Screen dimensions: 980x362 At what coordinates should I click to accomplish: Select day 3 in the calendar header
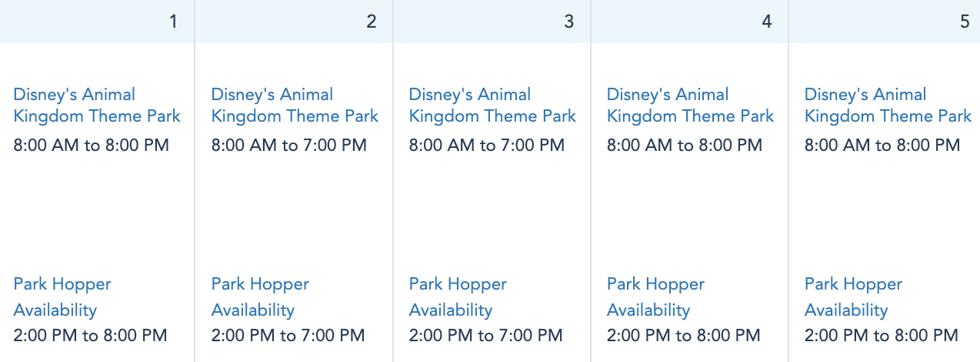(569, 22)
